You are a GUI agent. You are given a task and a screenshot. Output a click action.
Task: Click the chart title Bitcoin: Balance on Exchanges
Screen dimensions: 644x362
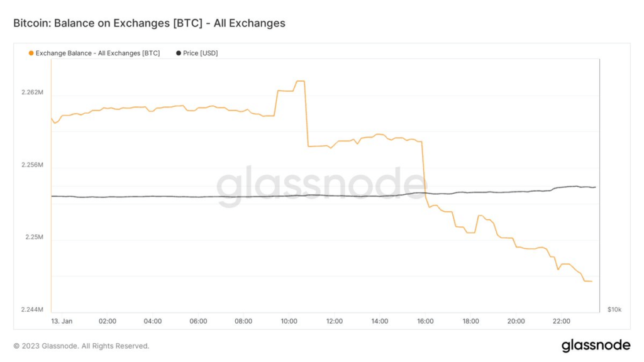pos(149,23)
